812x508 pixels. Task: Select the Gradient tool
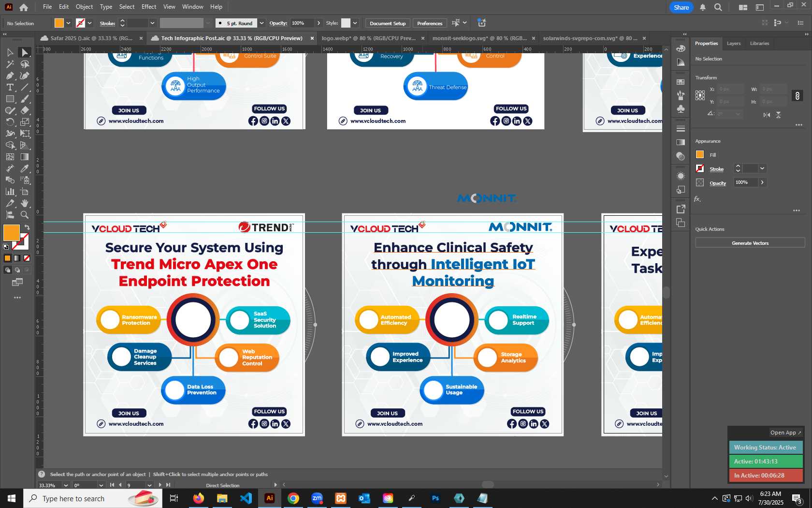[25, 157]
